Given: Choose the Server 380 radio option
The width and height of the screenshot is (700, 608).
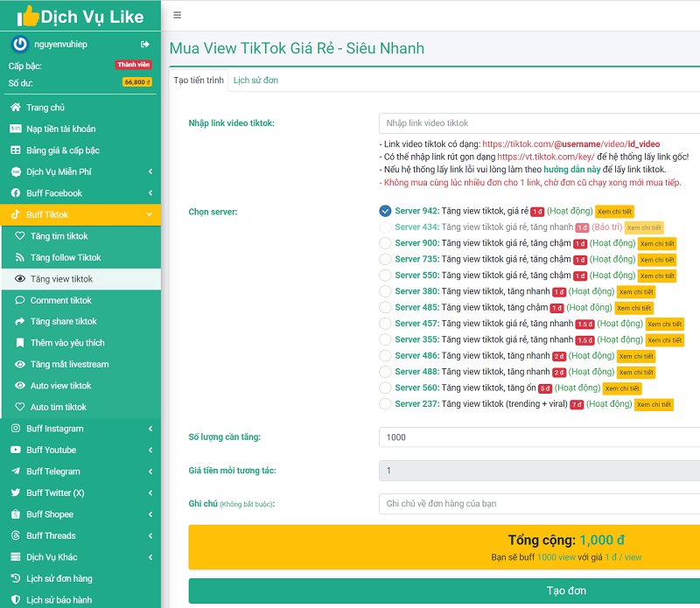Looking at the screenshot, I should pyautogui.click(x=385, y=291).
